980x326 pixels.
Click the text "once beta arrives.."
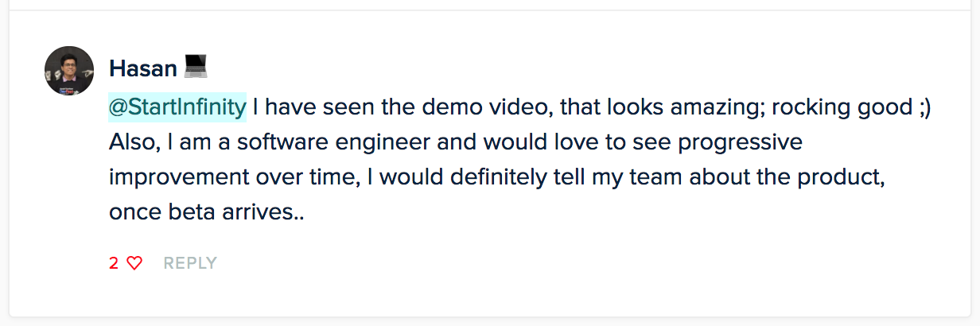point(206,212)
